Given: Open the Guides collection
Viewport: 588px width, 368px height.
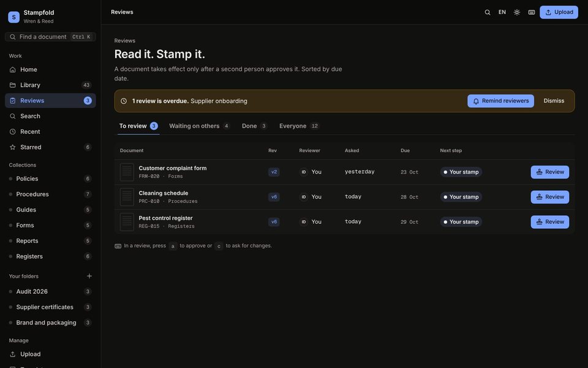Looking at the screenshot, I should click(50, 210).
